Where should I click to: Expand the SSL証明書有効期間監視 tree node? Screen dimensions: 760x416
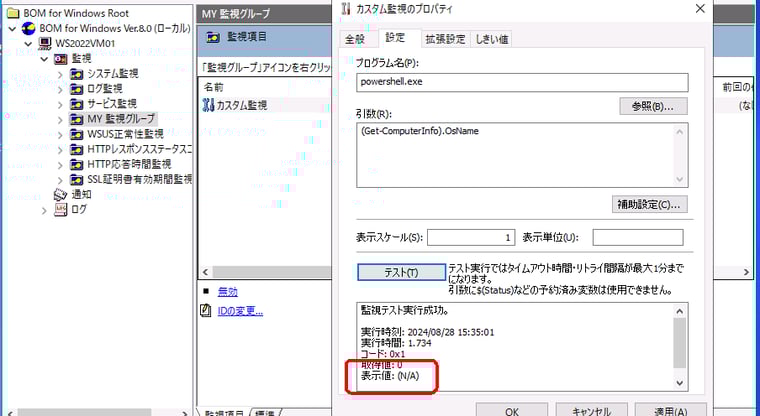click(x=60, y=180)
